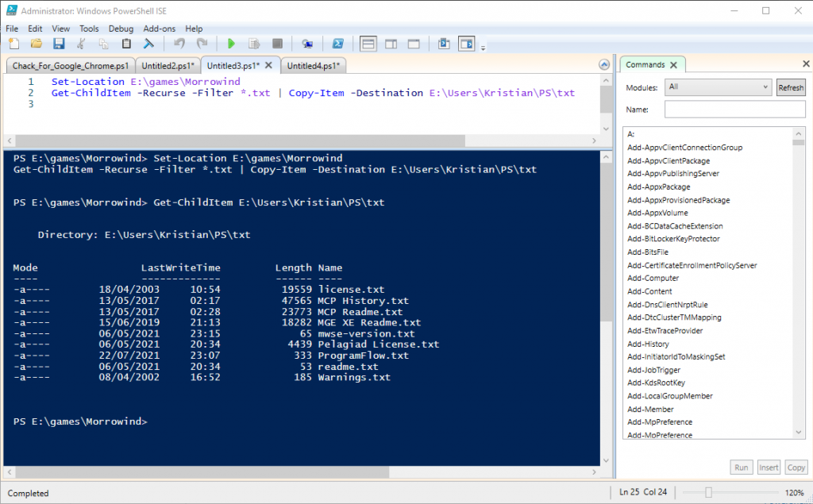The image size is (813, 504).
Task: Switch to Show Script Pane Right layout icon
Action: point(391,44)
